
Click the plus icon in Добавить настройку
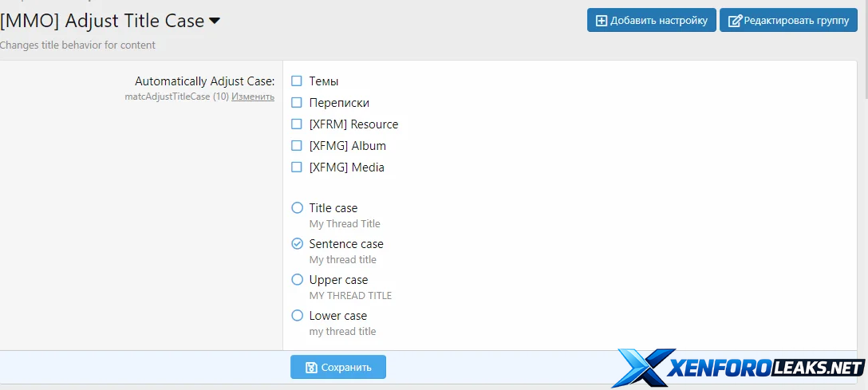[x=602, y=21]
